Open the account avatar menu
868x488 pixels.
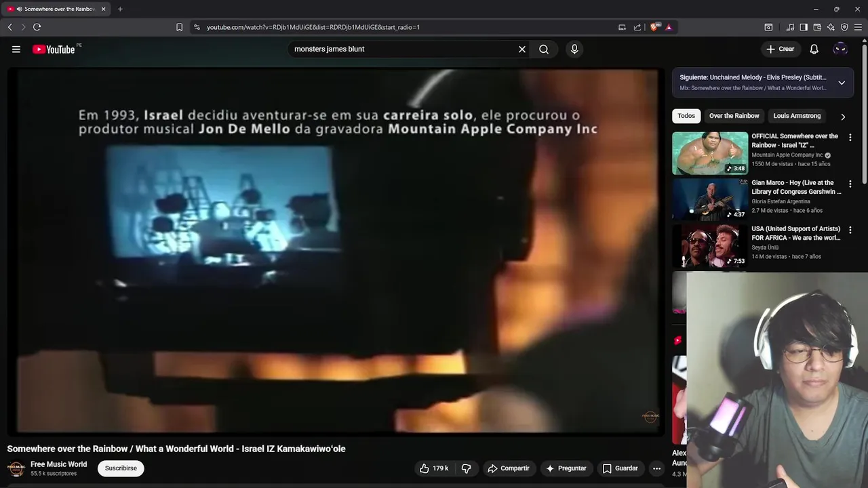pyautogui.click(x=840, y=49)
